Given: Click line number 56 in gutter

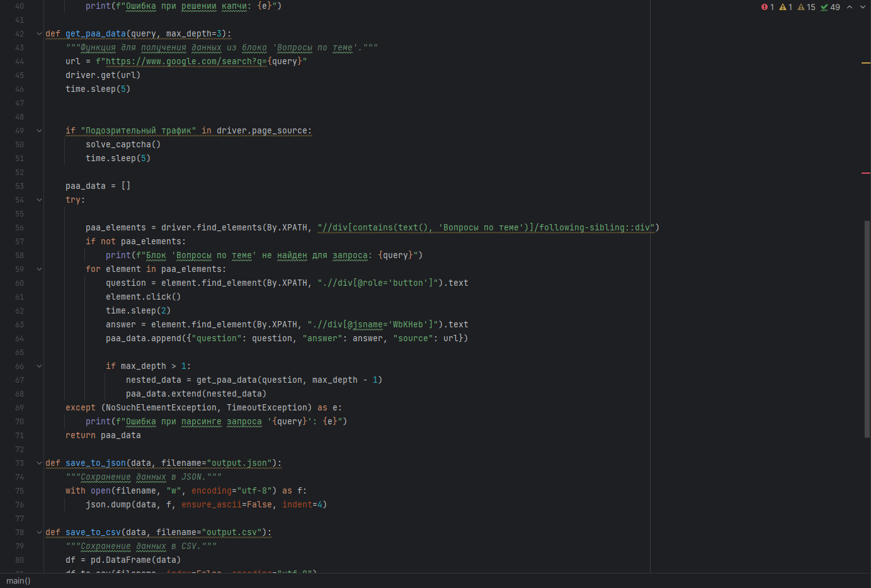Looking at the screenshot, I should tap(19, 228).
